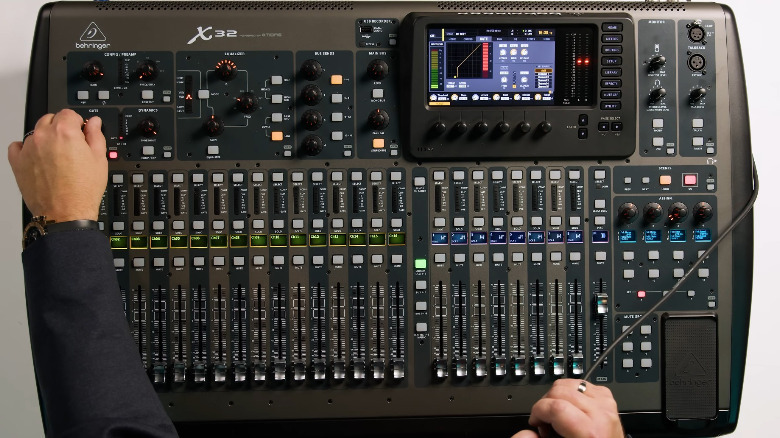The image size is (780, 438).
Task: Click the top Bus Sends level knob
Action: click(312, 70)
